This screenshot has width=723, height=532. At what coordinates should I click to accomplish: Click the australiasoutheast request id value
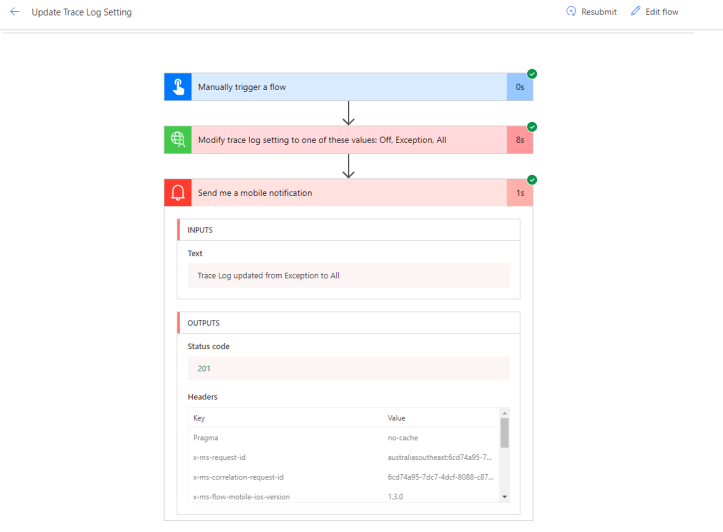pos(440,457)
